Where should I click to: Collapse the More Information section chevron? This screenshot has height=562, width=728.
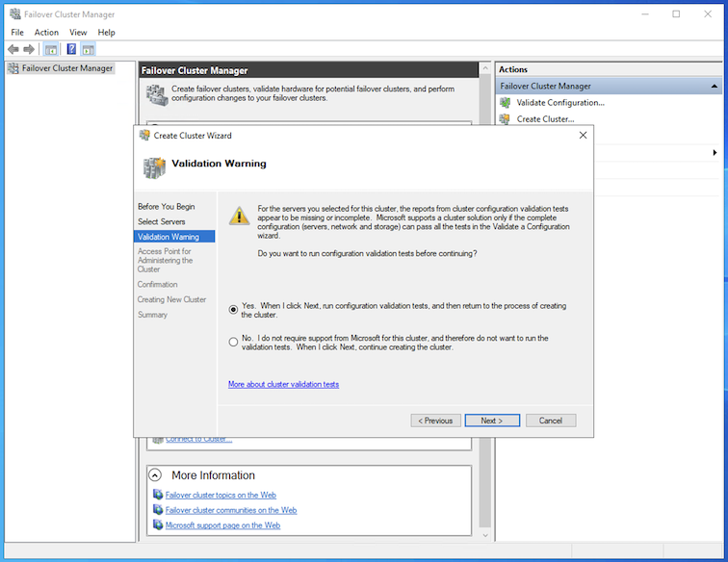coord(155,475)
